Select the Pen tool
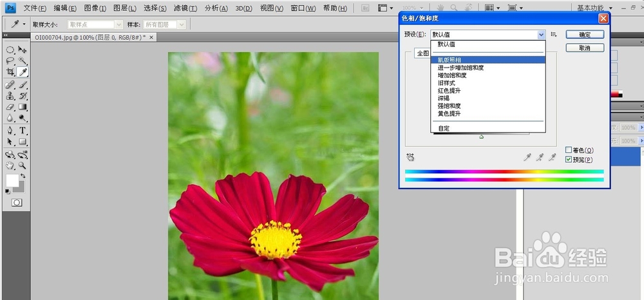The height and width of the screenshot is (300, 644). pyautogui.click(x=10, y=131)
